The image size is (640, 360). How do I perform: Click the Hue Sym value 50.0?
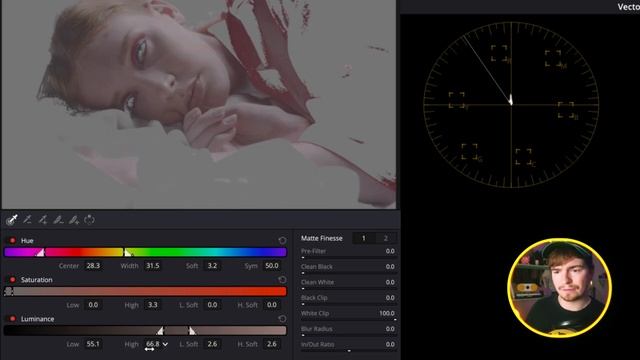pos(272,266)
